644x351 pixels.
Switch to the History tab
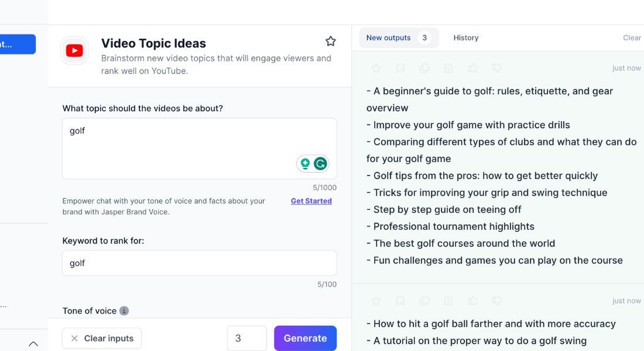(465, 37)
